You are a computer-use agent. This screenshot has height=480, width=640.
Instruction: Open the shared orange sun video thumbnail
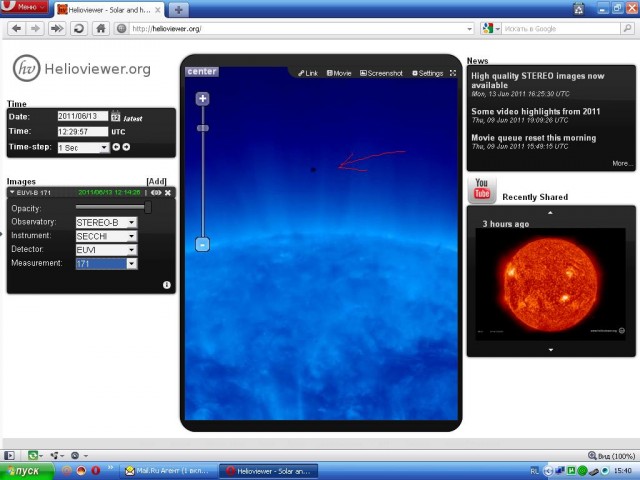click(x=550, y=284)
